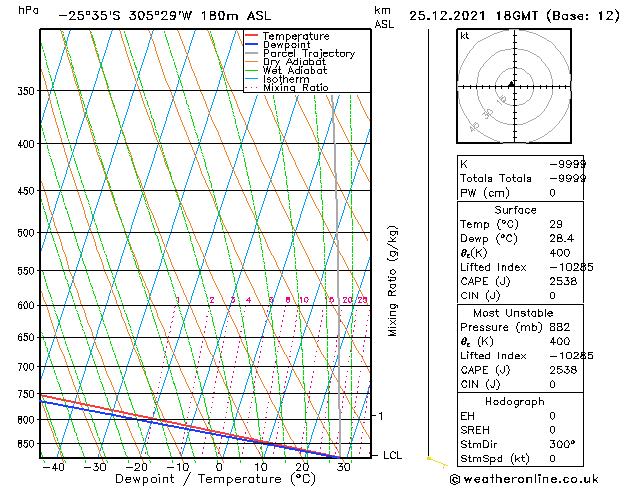Click the blue Dewpoint legend line swatch
Viewport: 629px width, 486px height.
(x=251, y=44)
